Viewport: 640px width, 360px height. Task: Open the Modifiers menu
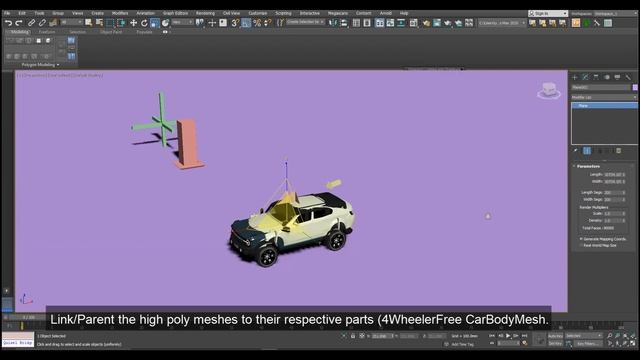[120, 13]
